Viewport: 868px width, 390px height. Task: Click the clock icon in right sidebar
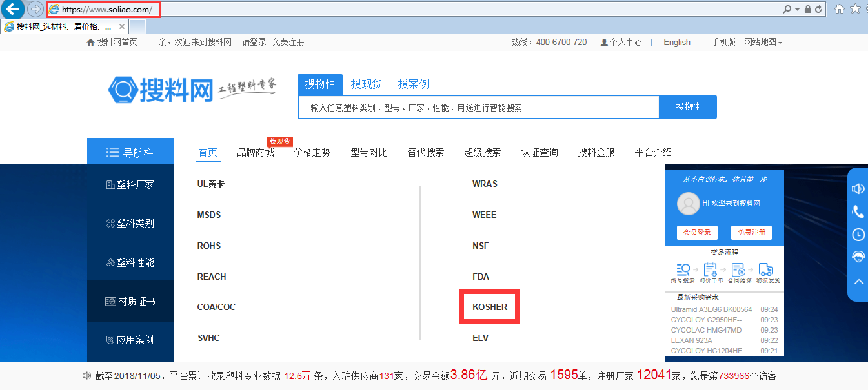pos(858,234)
